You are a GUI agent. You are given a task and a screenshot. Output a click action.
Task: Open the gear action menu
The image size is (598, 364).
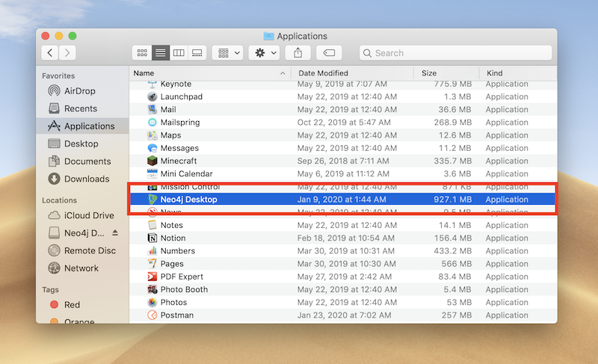265,53
